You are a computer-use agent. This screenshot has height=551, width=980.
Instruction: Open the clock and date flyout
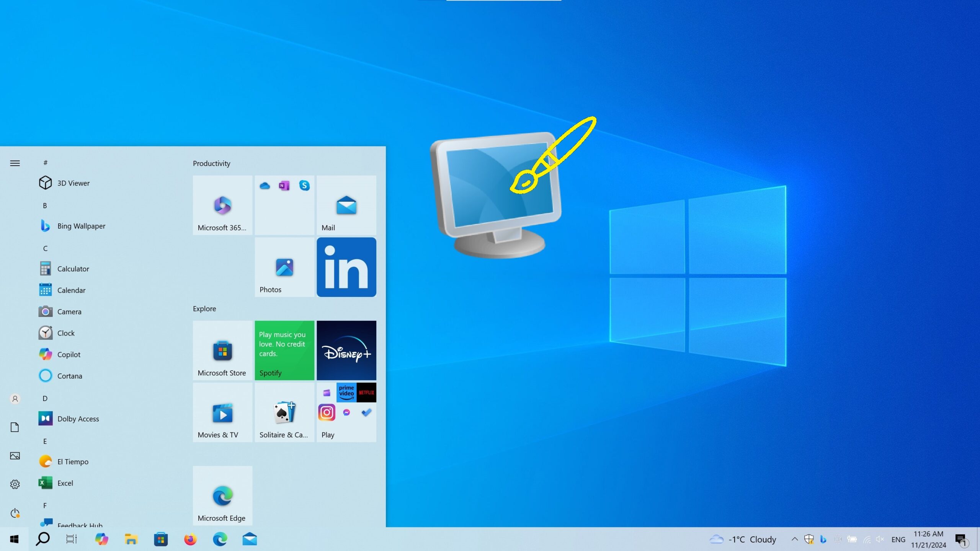[x=928, y=540]
